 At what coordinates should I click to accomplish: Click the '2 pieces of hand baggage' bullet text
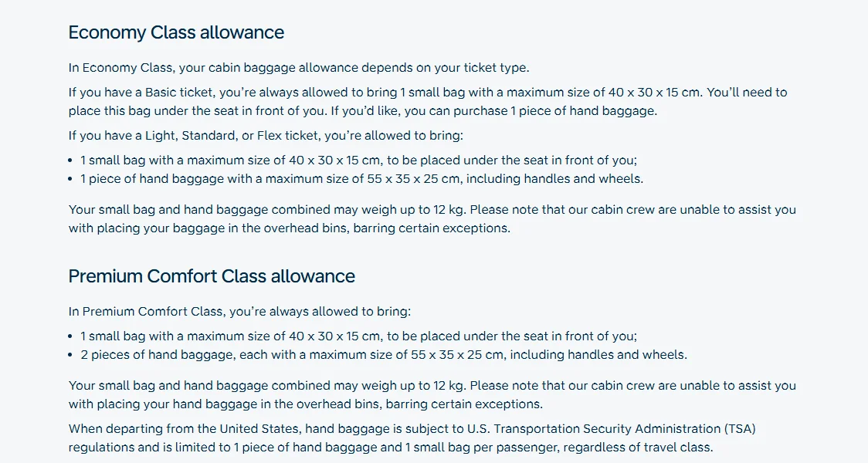click(x=384, y=355)
